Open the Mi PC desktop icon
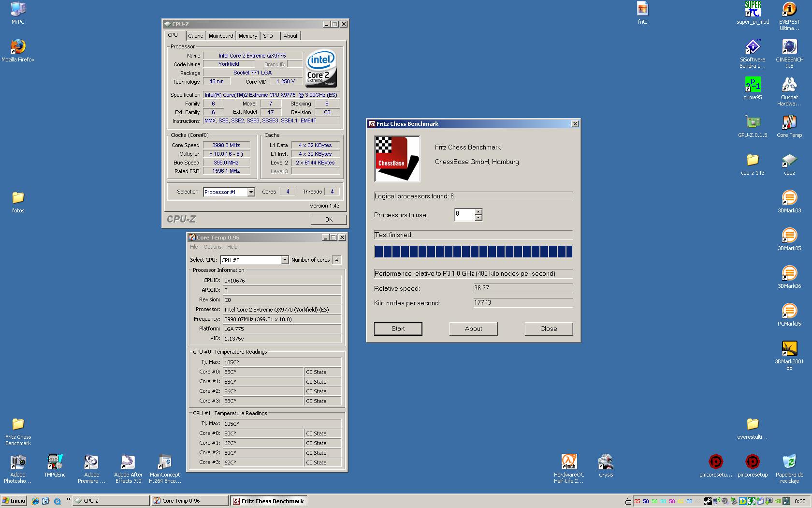The width and height of the screenshot is (812, 508). coord(18,13)
